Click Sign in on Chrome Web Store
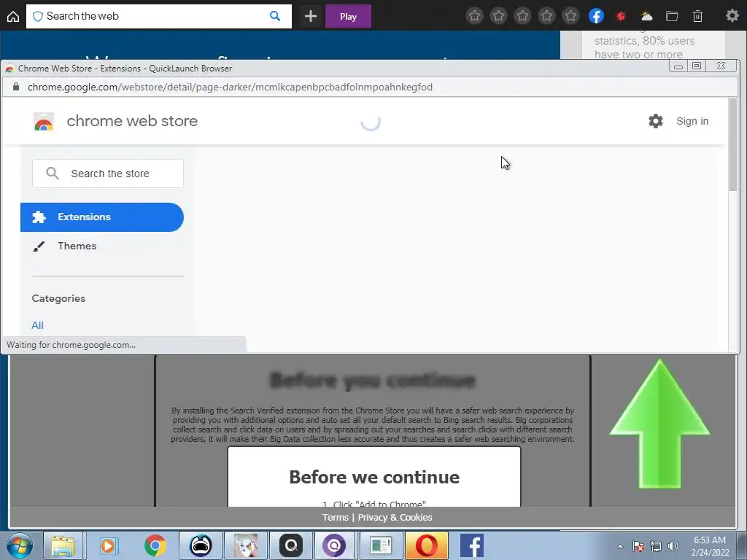This screenshot has height=560, width=747. 692,121
